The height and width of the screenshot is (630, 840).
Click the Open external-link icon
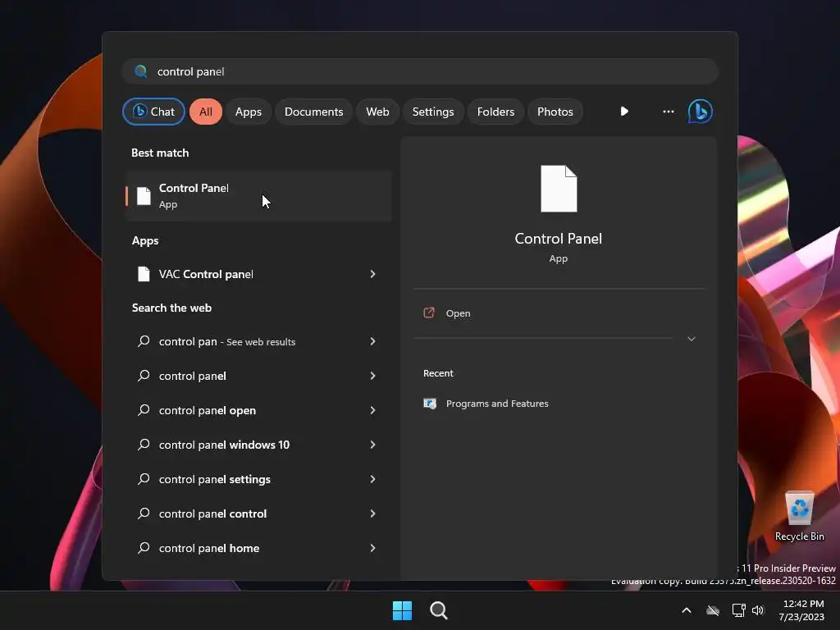[429, 313]
